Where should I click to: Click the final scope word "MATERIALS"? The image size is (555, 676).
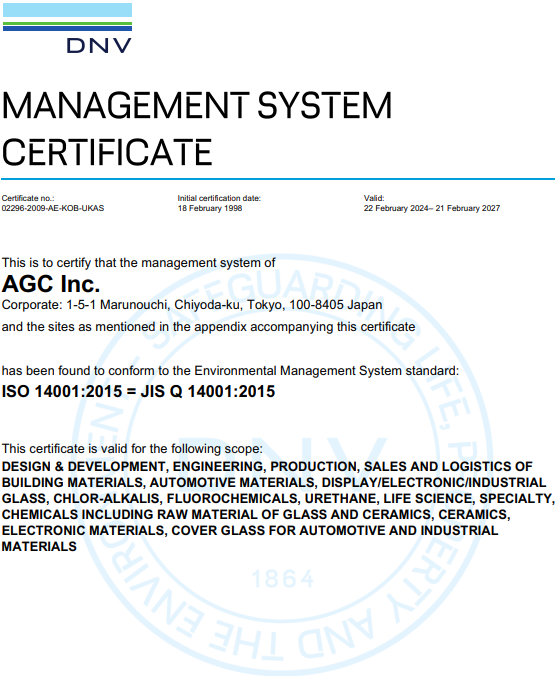pos(39,547)
